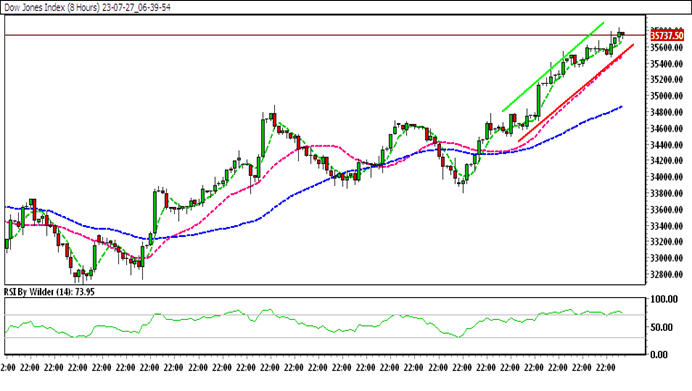Screen dimensions: 692x391
Task: Select the 35400.00 price axis label
Action: click(666, 64)
